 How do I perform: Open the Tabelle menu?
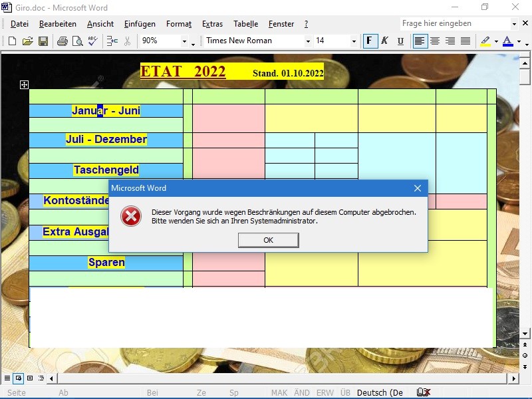pyautogui.click(x=245, y=24)
